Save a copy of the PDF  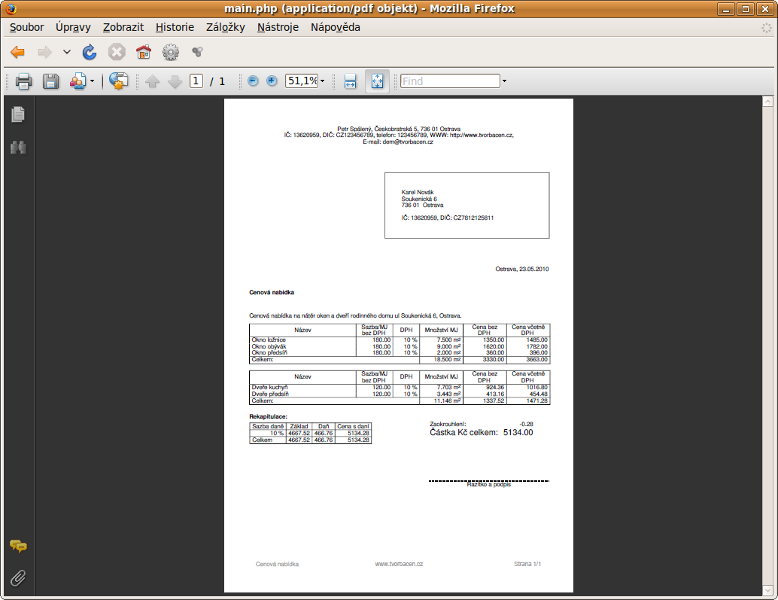pyautogui.click(x=51, y=81)
